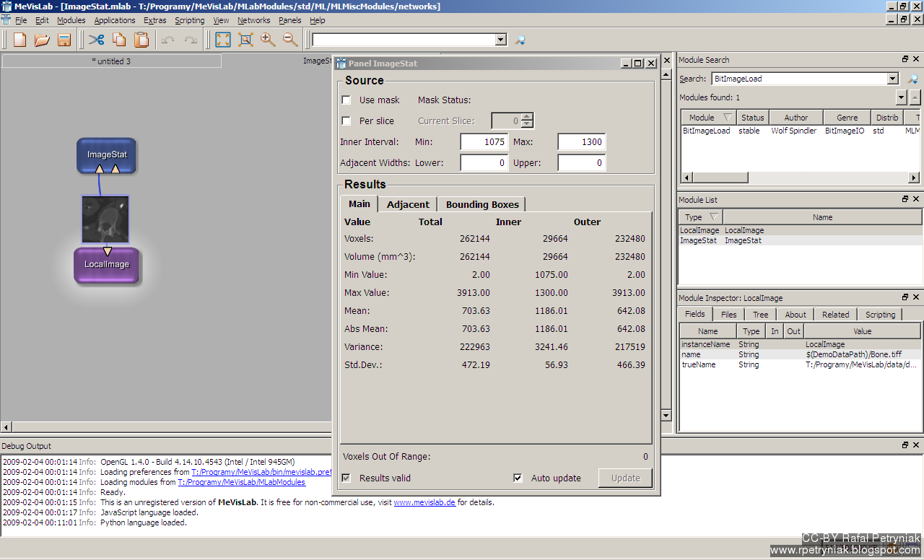Click the Inner Interval Max field
Viewport: 924px width, 560px height.
582,142
